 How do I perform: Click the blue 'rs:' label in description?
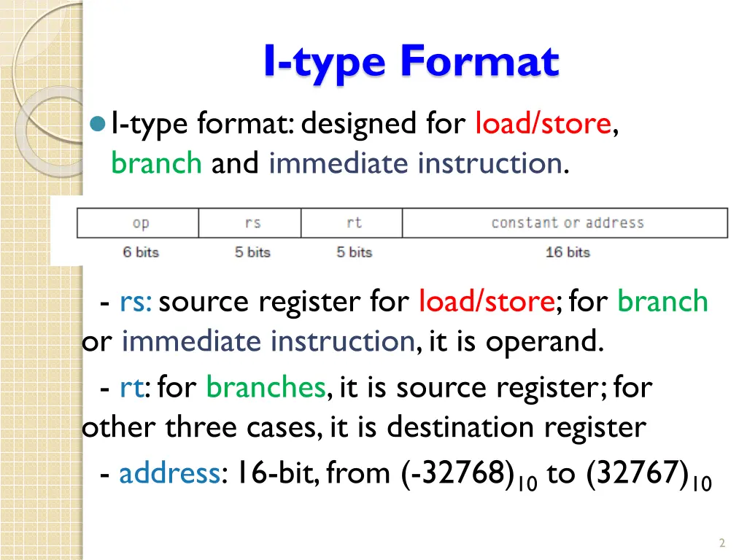pyautogui.click(x=136, y=302)
